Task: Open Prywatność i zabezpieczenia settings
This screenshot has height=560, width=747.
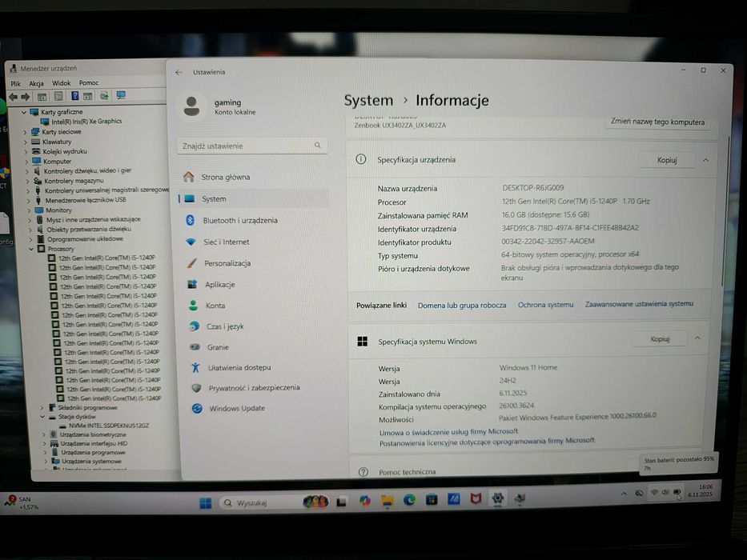Action: pos(254,388)
